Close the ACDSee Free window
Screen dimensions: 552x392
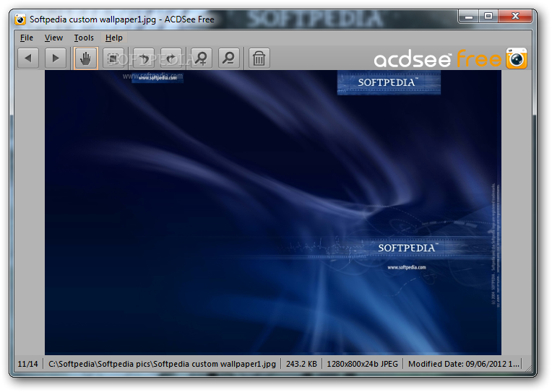pyautogui.click(x=515, y=17)
